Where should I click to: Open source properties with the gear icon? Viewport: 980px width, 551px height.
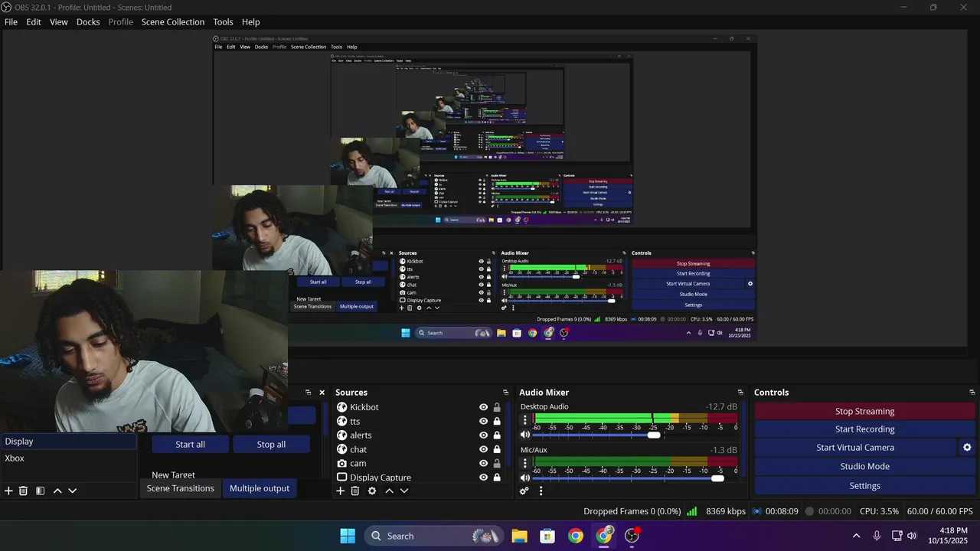[x=372, y=491]
